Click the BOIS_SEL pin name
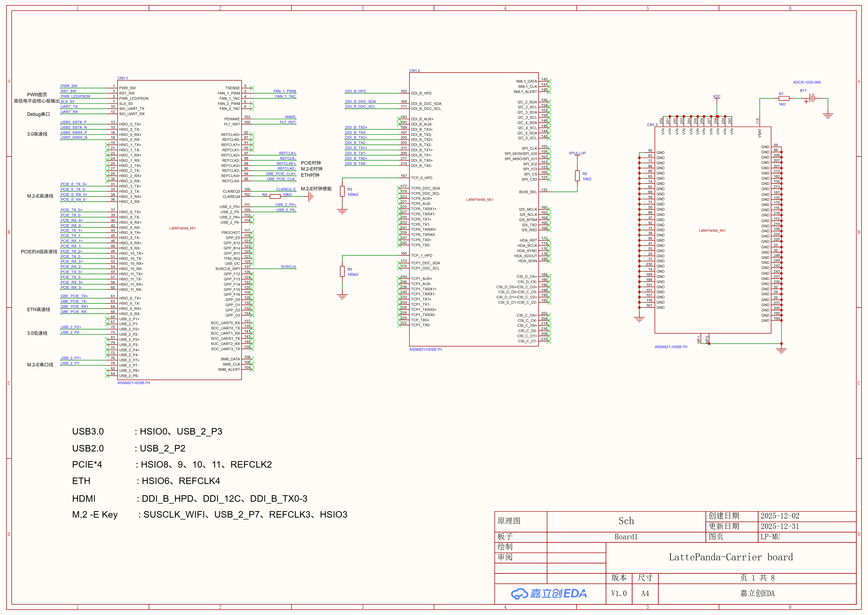The image size is (868, 615). 528,192
